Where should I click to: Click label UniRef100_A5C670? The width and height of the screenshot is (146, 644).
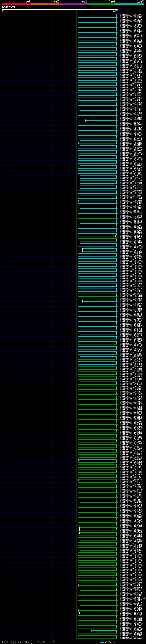coord(131,52)
